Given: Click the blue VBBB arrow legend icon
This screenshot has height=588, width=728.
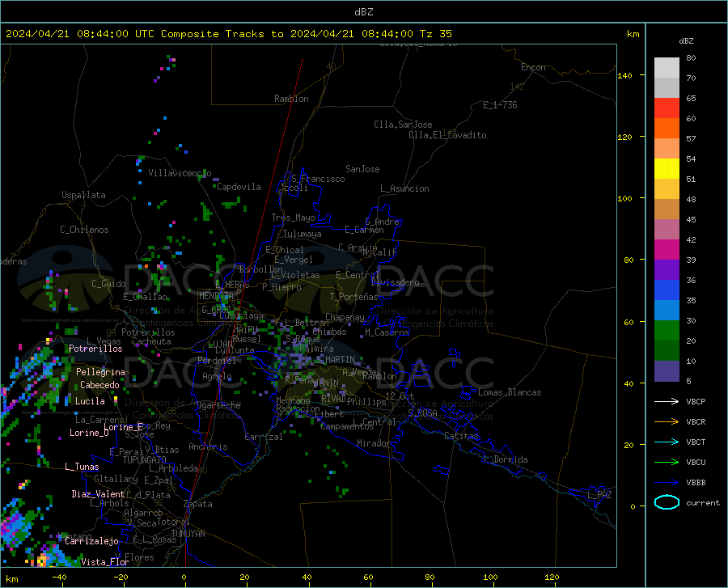Looking at the screenshot, I should click(667, 483).
